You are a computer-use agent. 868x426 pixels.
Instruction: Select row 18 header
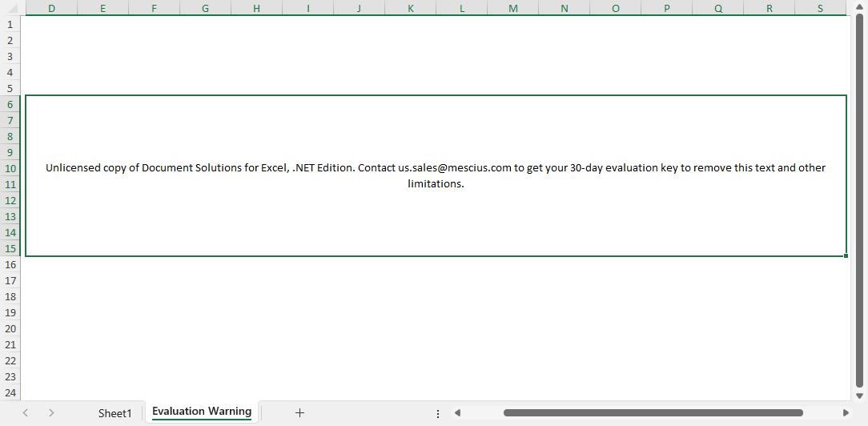[10, 296]
